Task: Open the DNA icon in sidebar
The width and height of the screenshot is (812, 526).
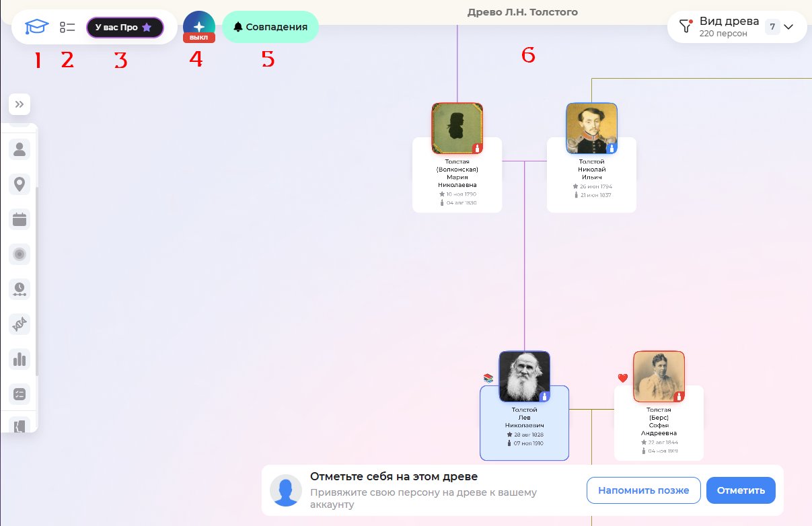Action: 20,325
